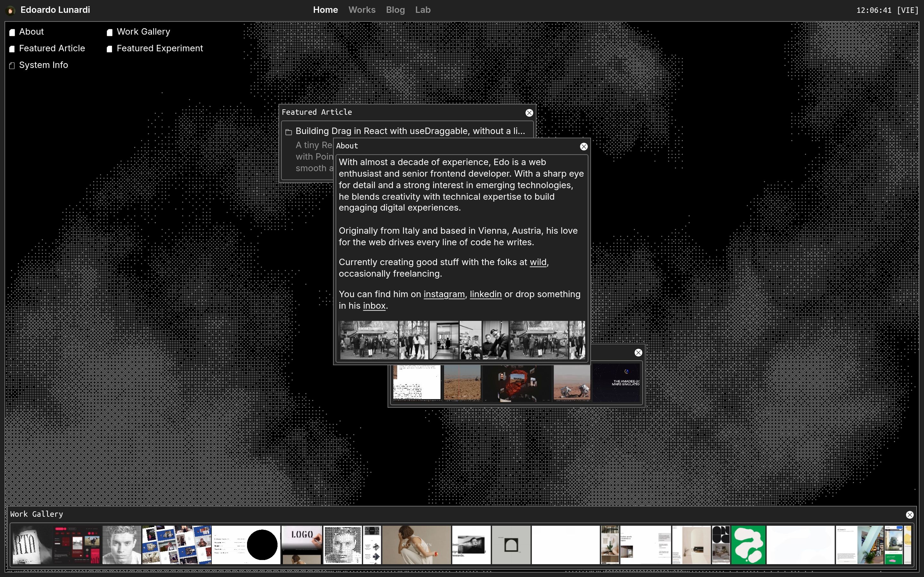Open the green blob logo thumbnail
The height and width of the screenshot is (577, 924).
748,545
